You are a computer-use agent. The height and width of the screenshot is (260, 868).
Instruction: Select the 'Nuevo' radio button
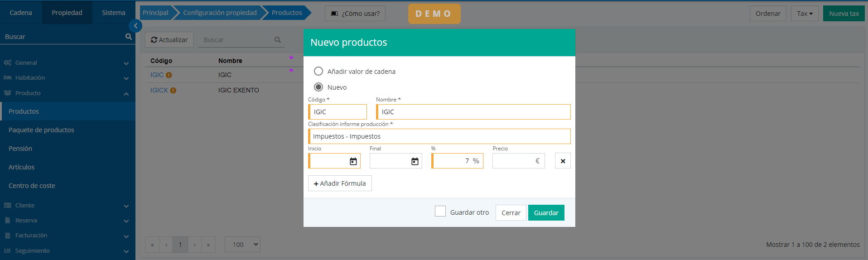pyautogui.click(x=318, y=87)
